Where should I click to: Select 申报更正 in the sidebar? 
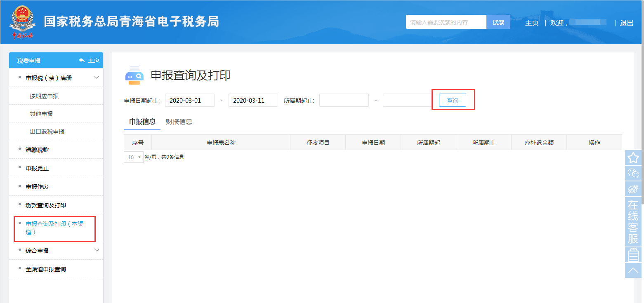[x=37, y=168]
